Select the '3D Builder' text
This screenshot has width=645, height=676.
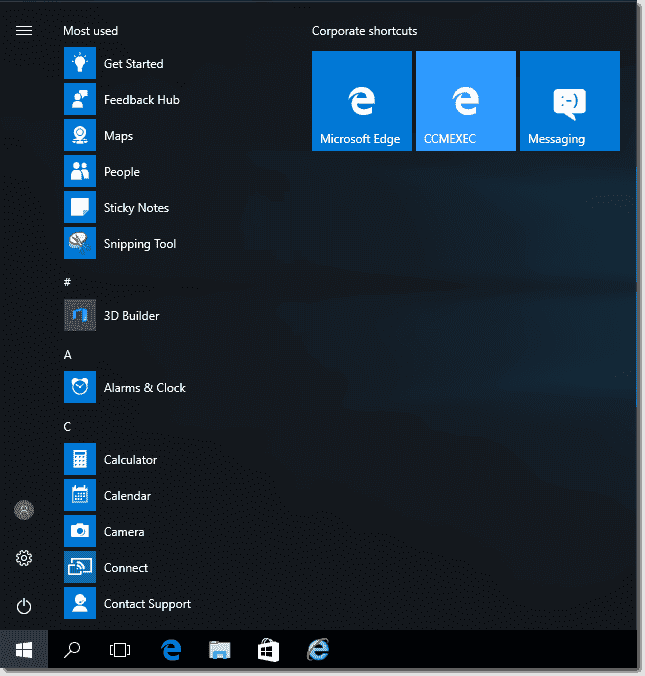132,316
